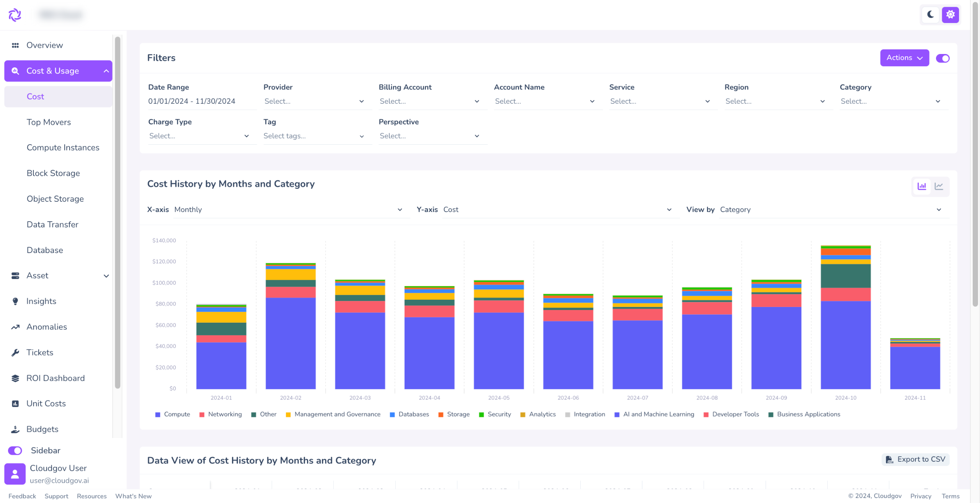Open the Actions button menu
Image resolution: width=980 pixels, height=503 pixels.
point(904,58)
